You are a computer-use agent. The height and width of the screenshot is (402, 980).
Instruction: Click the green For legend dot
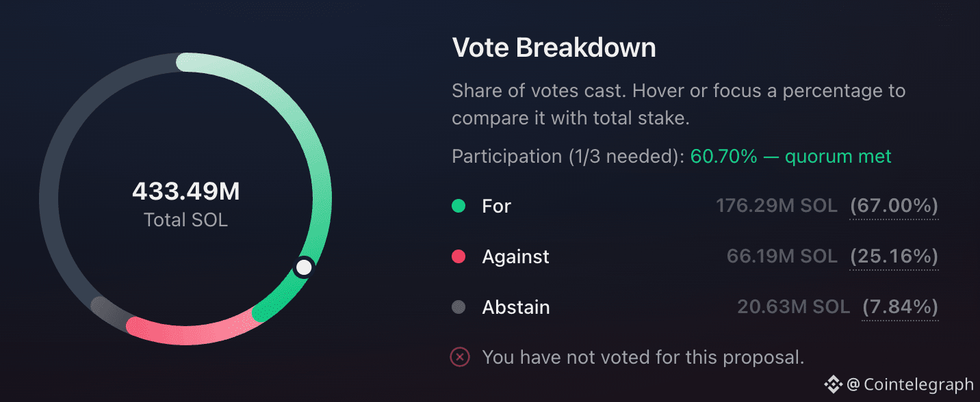pos(459,206)
